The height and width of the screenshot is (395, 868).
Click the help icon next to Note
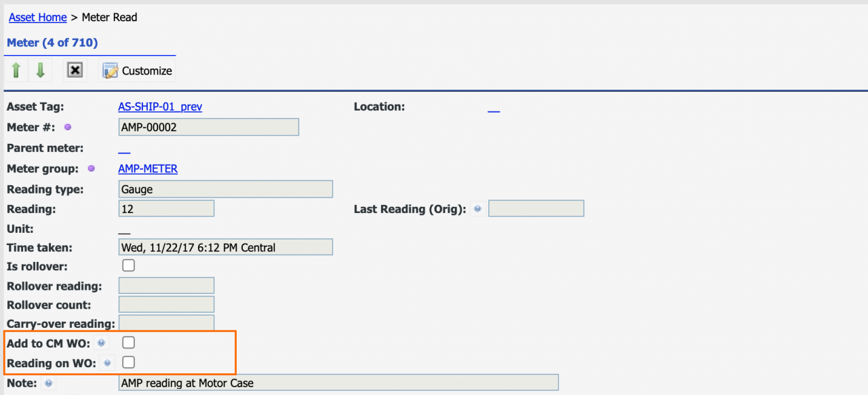(x=47, y=383)
